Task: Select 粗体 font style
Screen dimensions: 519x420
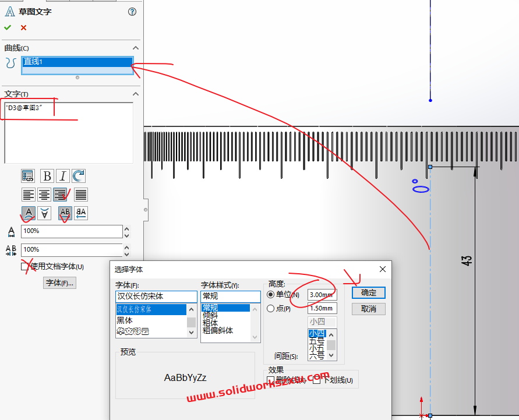Action: coord(210,322)
